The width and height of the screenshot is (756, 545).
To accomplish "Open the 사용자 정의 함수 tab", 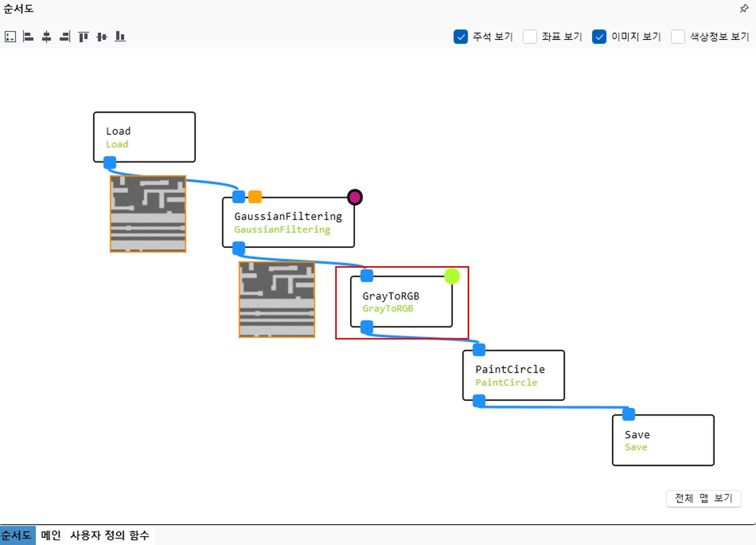I will (110, 535).
